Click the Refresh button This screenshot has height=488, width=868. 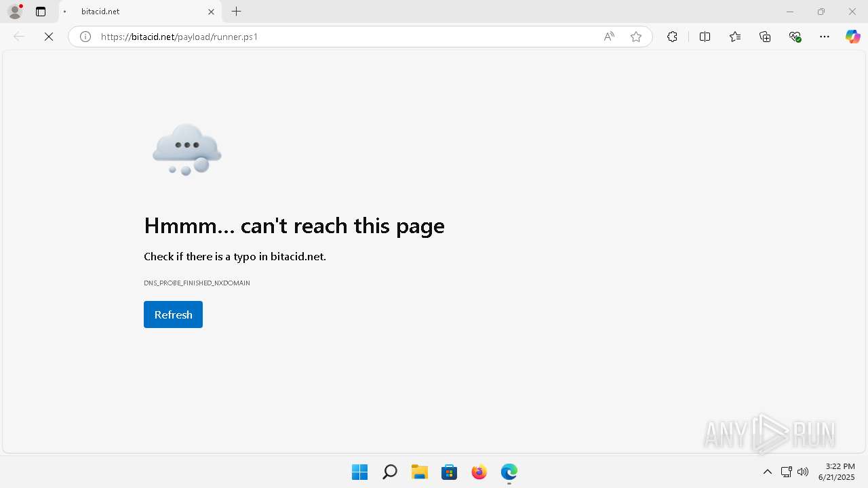(173, 314)
